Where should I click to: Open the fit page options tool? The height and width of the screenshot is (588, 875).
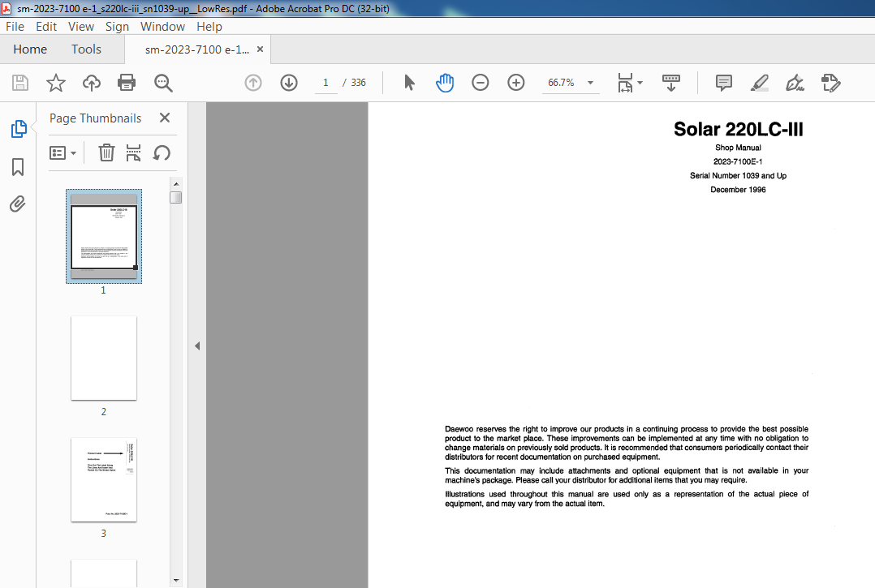pos(626,83)
